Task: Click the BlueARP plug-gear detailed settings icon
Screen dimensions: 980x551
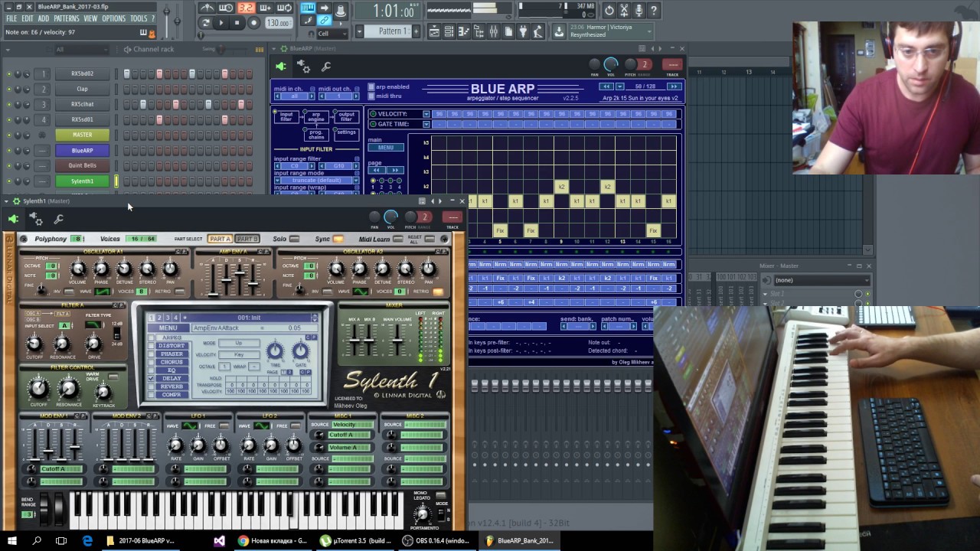Action: coord(303,67)
